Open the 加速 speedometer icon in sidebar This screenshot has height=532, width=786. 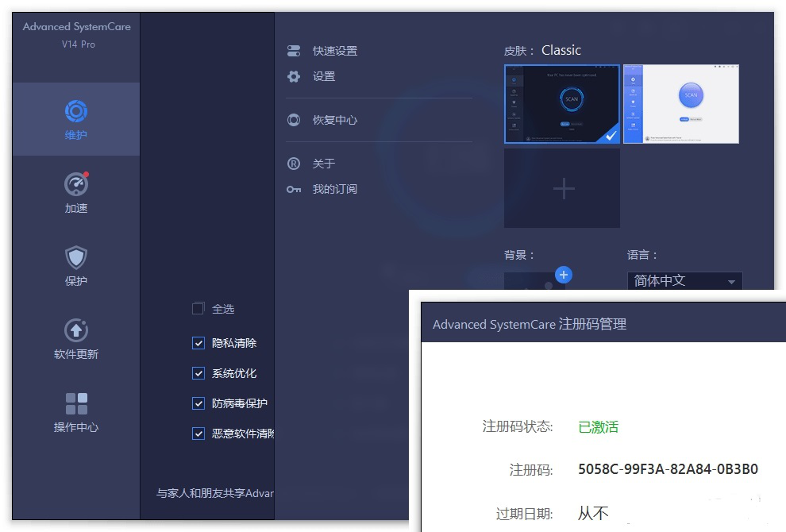(x=75, y=184)
